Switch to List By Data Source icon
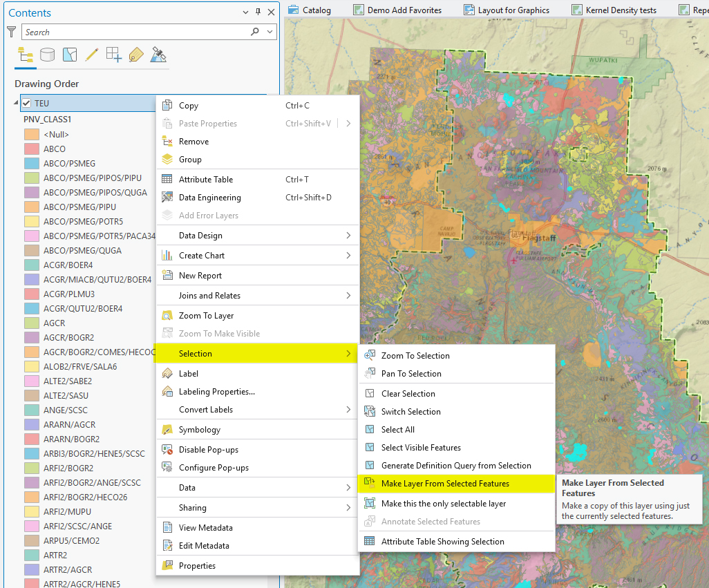The height and width of the screenshot is (588, 709). [x=48, y=55]
